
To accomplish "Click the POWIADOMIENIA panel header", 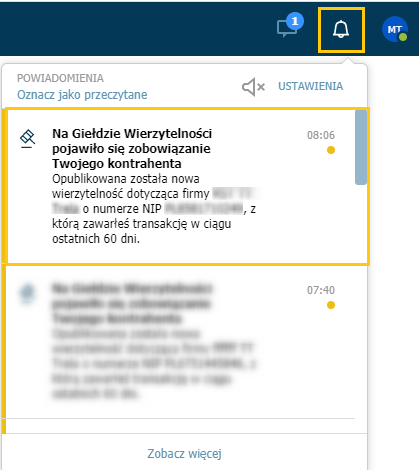I will [60, 78].
